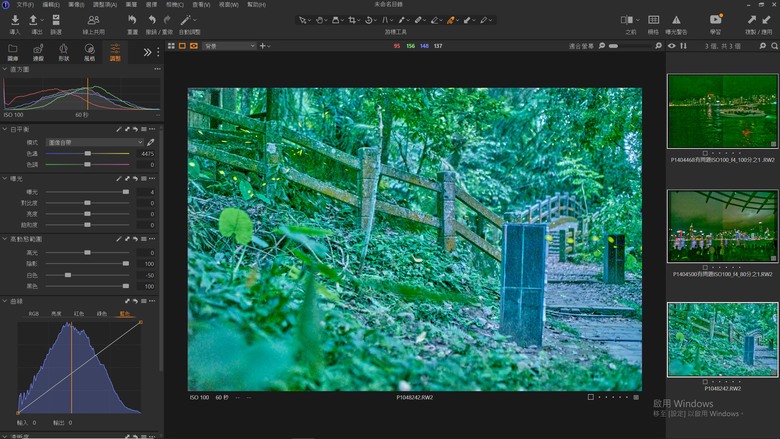
Task: Open the File (文件) menu
Action: pos(25,4)
